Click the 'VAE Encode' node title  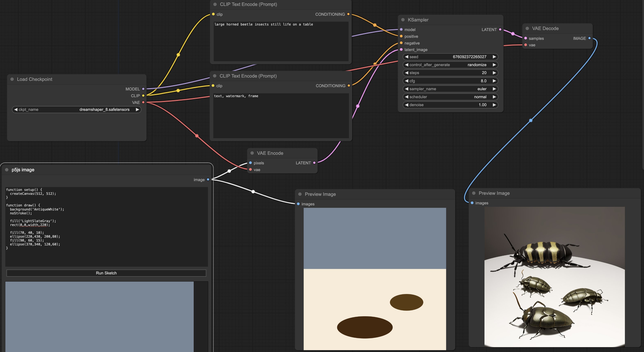[x=270, y=153]
